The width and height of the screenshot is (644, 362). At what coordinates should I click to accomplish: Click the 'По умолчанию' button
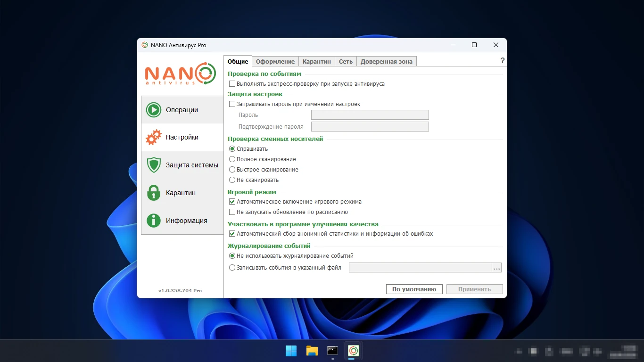pos(414,289)
